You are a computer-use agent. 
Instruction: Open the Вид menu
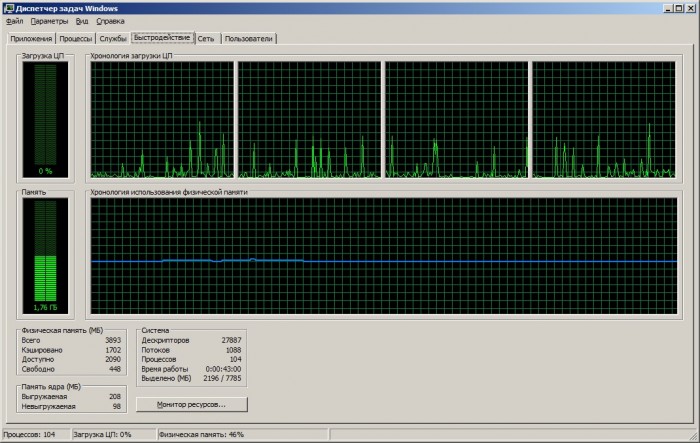tap(82, 21)
